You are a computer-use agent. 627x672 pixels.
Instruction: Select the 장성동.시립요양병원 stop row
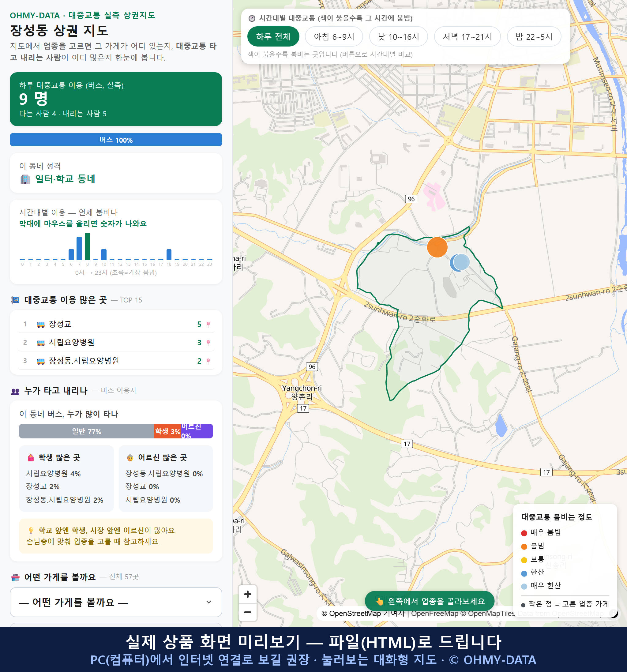pyautogui.click(x=116, y=360)
